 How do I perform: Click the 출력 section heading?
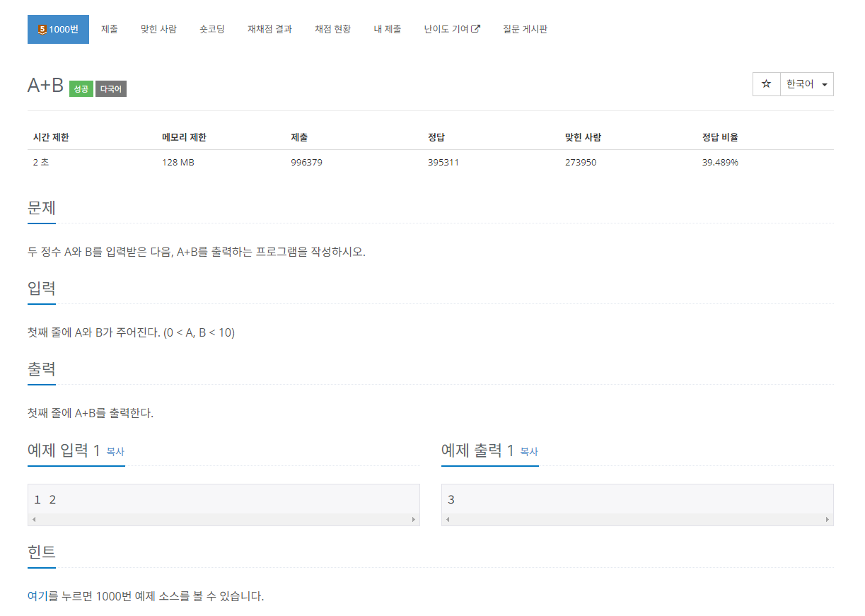[x=42, y=369]
